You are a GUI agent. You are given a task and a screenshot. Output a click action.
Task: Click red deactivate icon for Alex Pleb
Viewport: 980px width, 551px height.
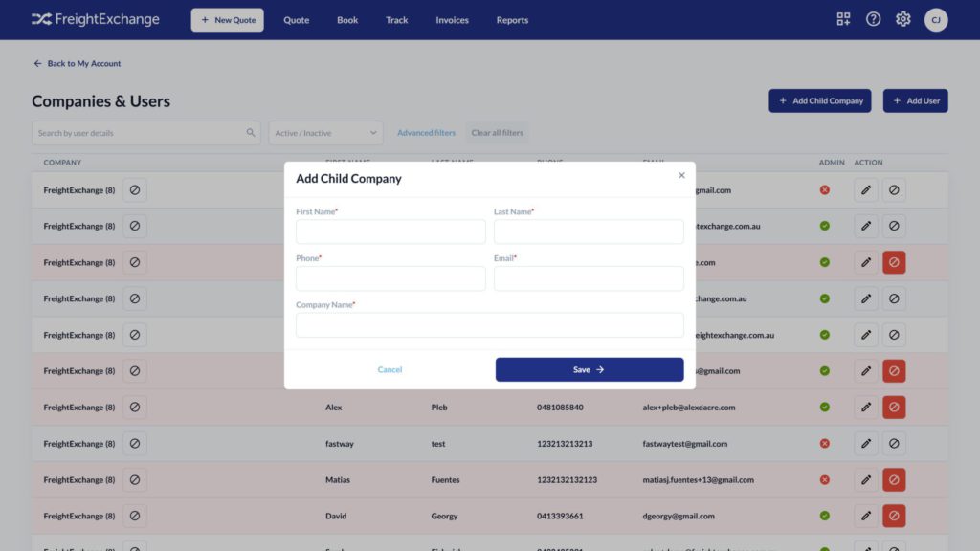894,408
